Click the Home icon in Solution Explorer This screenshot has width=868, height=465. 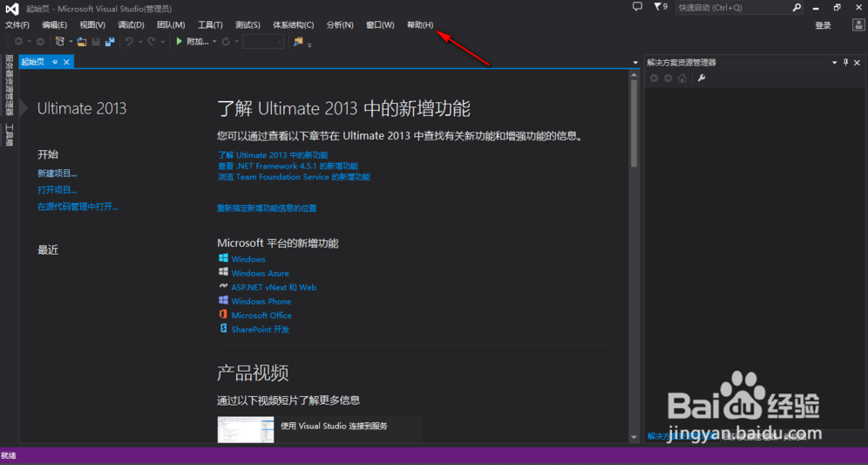pyautogui.click(x=682, y=79)
